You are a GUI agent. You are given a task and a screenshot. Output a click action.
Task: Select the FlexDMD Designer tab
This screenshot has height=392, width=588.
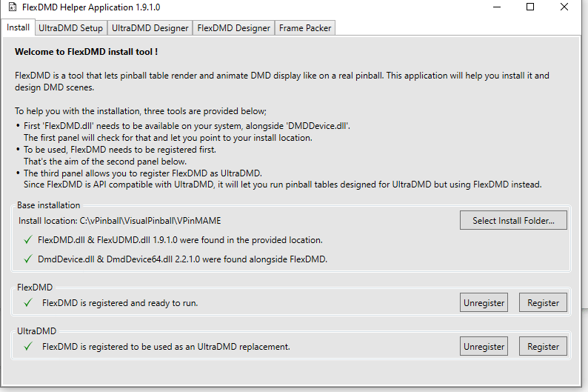(x=233, y=28)
